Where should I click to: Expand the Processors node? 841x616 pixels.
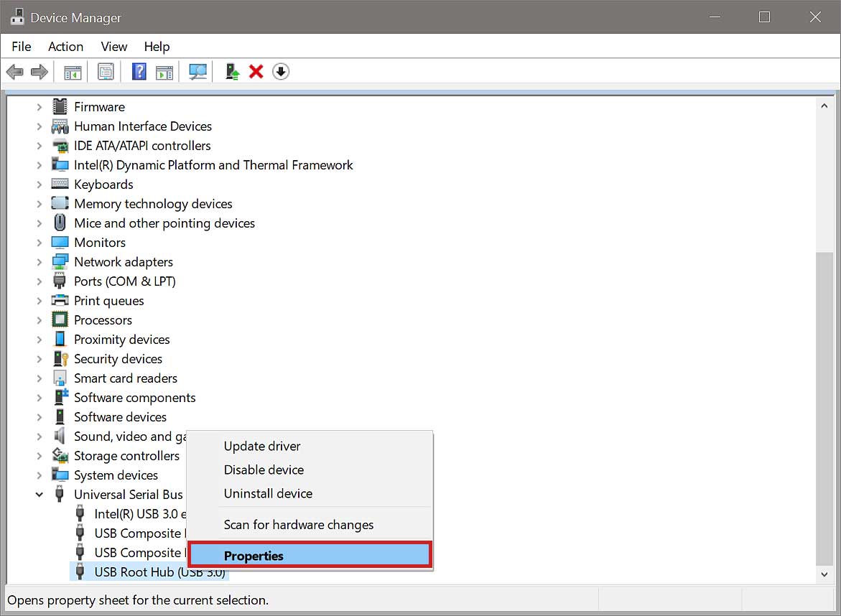pos(40,319)
